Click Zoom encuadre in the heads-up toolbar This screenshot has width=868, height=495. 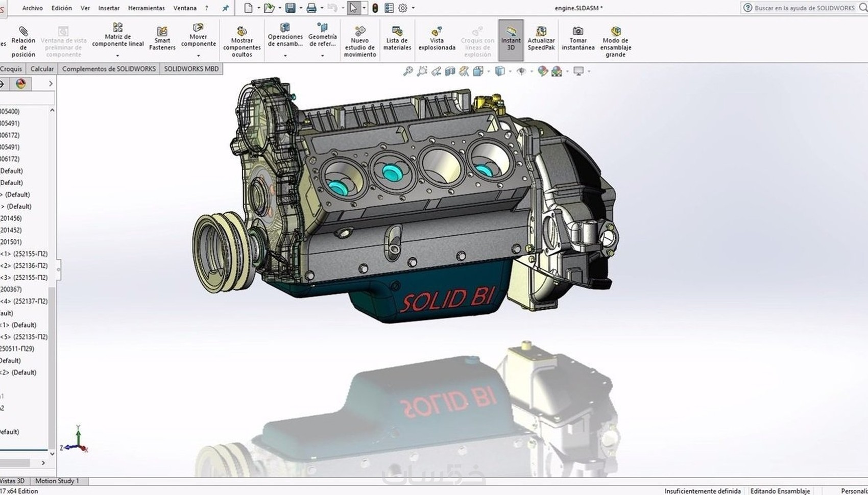click(x=421, y=71)
